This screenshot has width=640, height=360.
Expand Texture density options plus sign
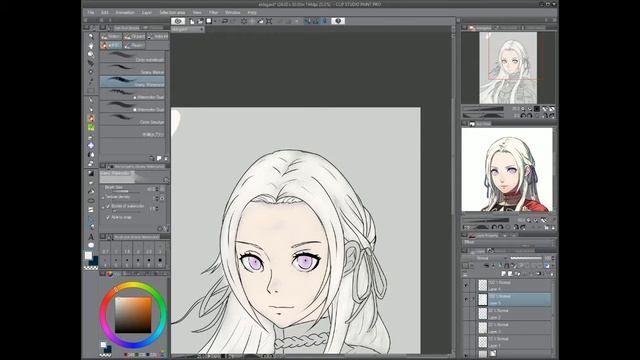(x=103, y=197)
